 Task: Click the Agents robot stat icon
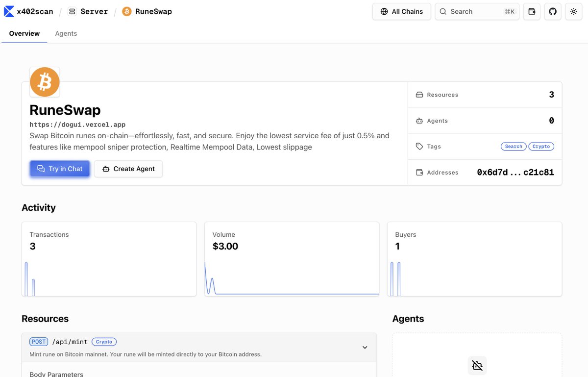coord(419,121)
